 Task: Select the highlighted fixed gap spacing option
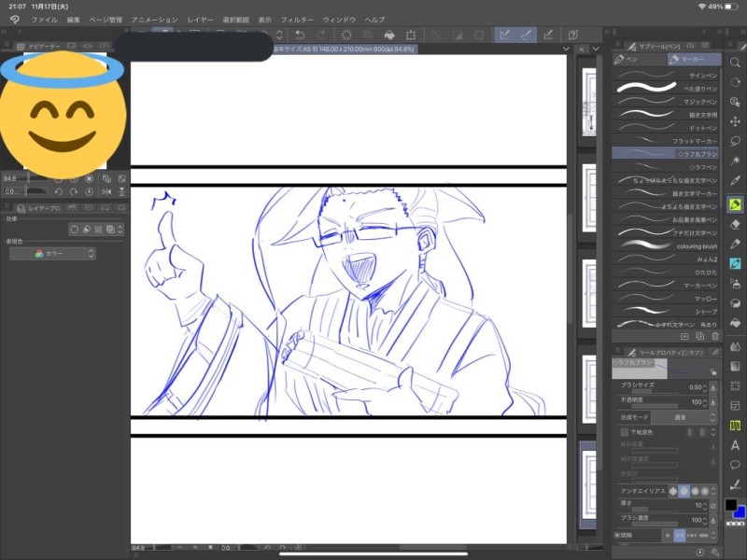pyautogui.click(x=680, y=535)
